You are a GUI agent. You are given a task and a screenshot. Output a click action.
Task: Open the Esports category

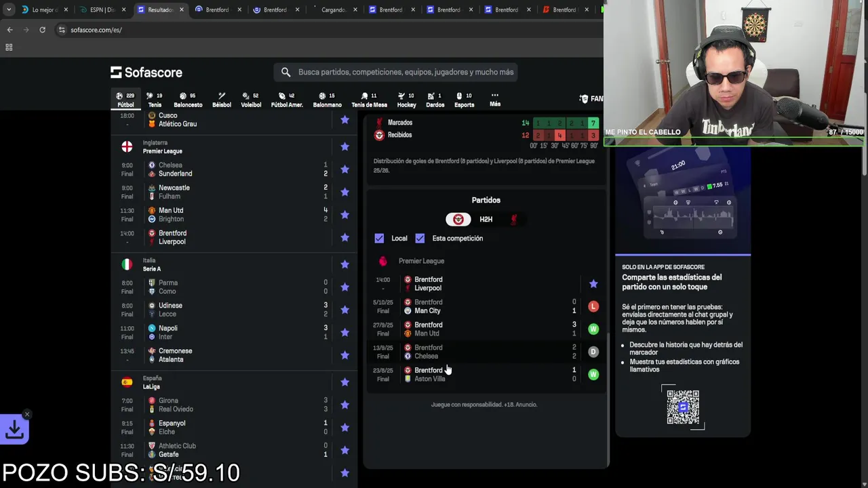(464, 100)
